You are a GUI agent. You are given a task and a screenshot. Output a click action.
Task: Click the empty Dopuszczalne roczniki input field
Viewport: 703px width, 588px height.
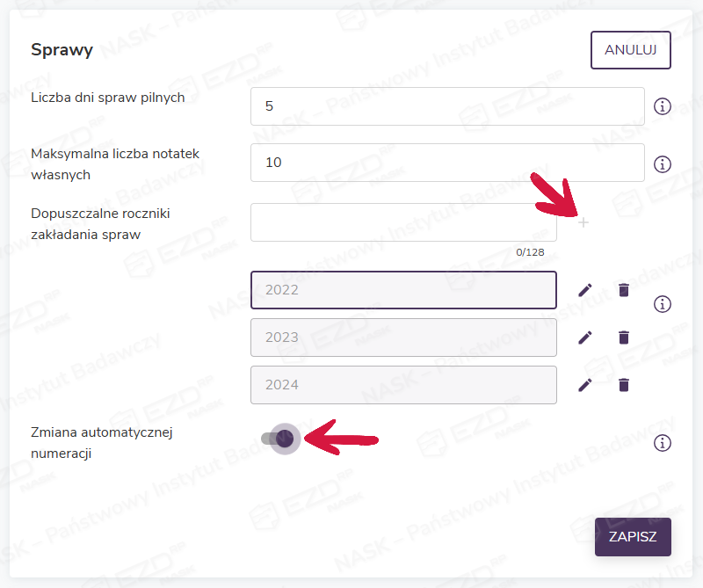tap(403, 222)
